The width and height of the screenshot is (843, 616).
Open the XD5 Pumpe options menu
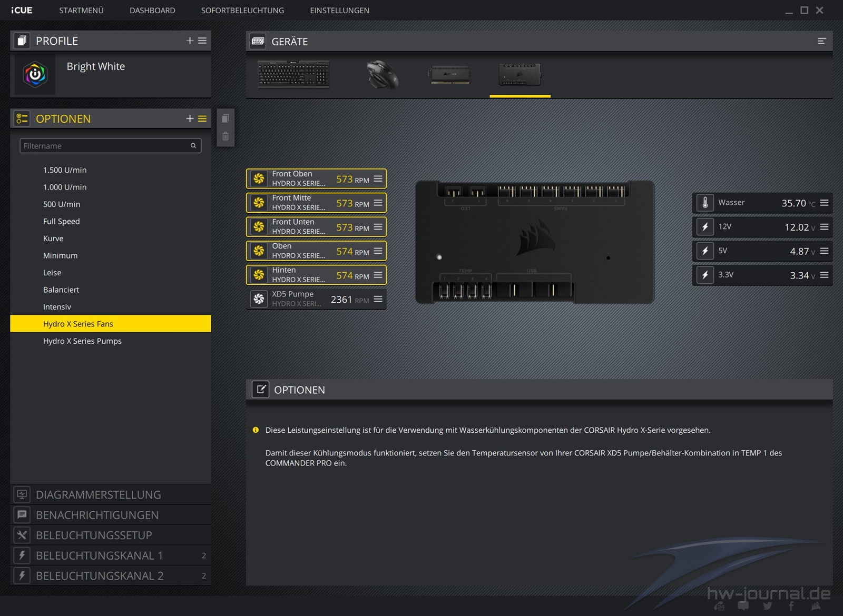click(x=378, y=299)
